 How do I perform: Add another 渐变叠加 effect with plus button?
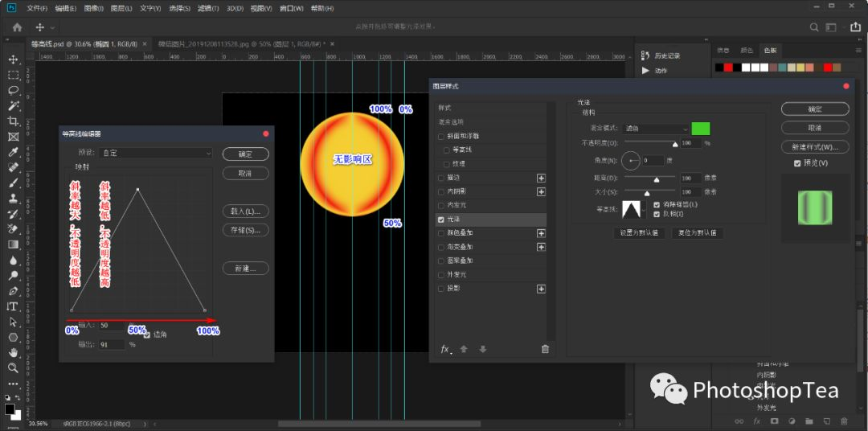pos(541,247)
